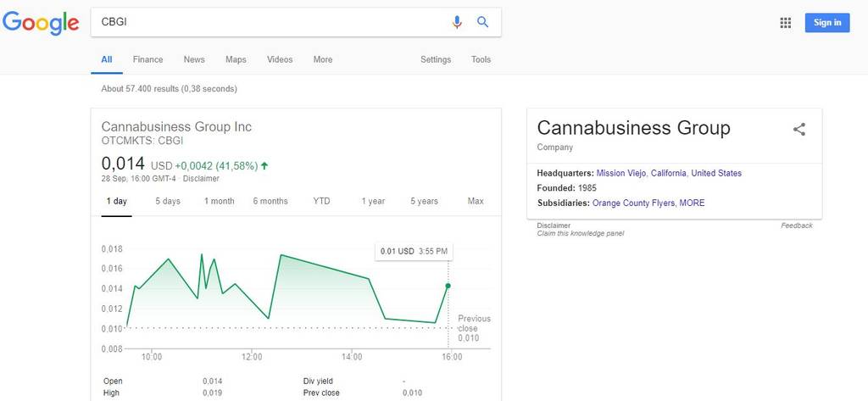Select the YTD chart range
868x401 pixels.
coord(321,201)
